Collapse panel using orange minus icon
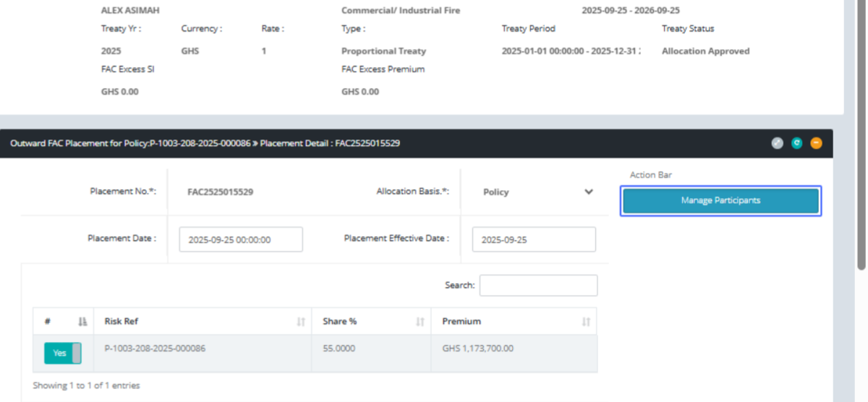Viewport: 868px width, 402px height. coord(816,143)
